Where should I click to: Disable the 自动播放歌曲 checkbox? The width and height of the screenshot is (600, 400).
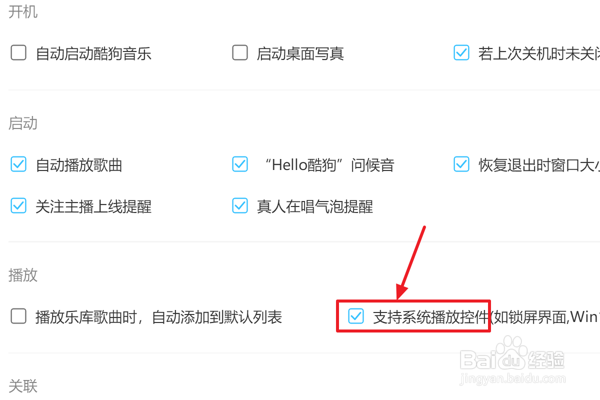coord(18,165)
